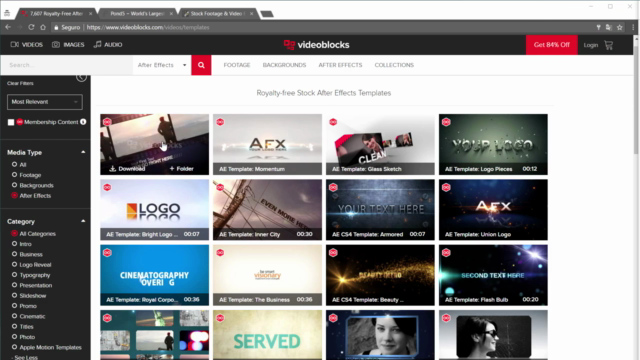Select the Cinematic category radio
The image size is (640, 360).
pos(14,316)
